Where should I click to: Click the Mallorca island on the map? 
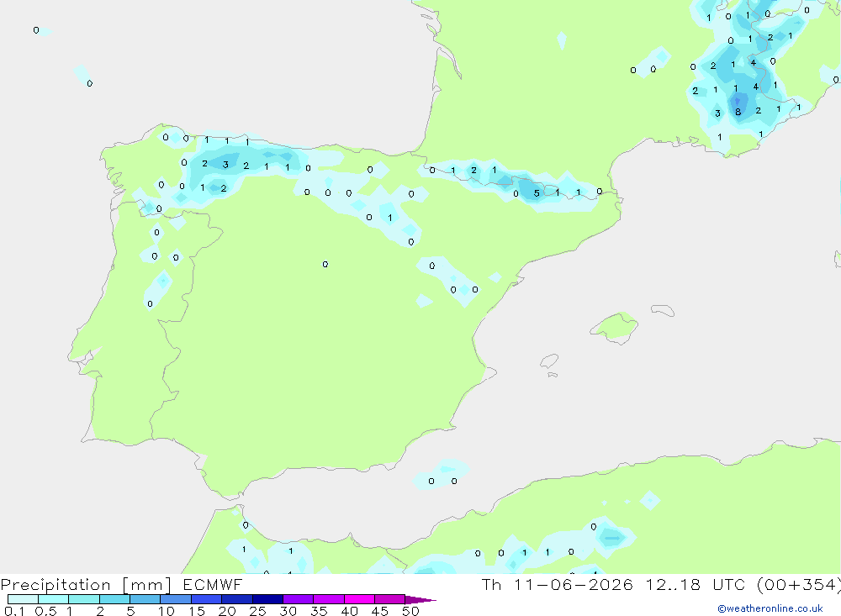tap(614, 327)
